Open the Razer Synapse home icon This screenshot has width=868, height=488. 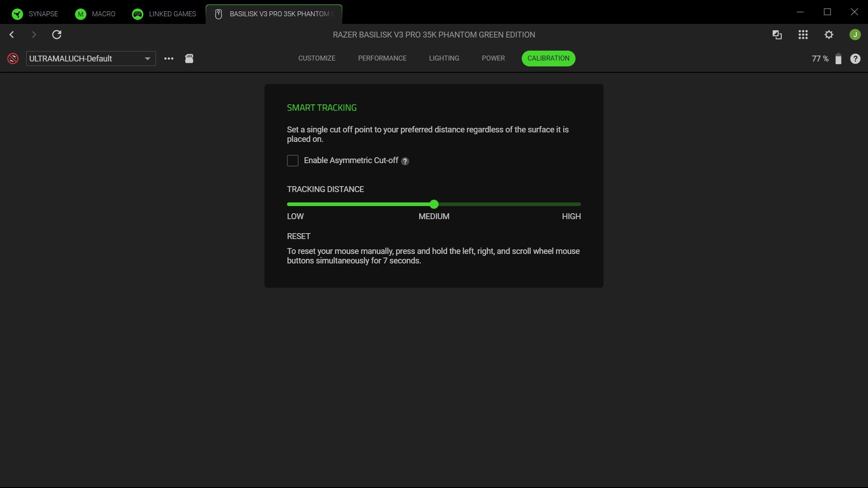coord(17,14)
